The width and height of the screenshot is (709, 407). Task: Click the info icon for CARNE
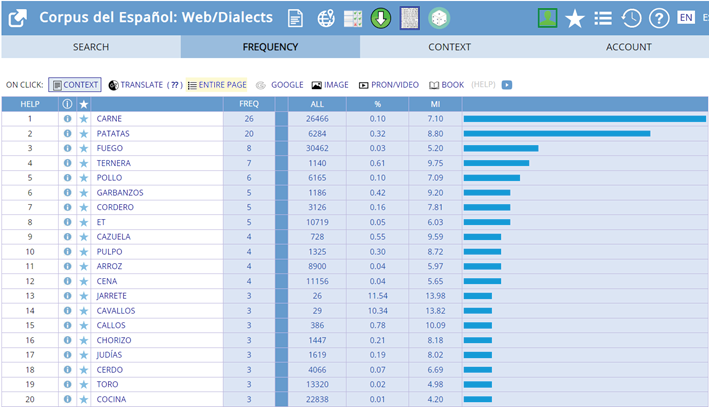click(68, 119)
